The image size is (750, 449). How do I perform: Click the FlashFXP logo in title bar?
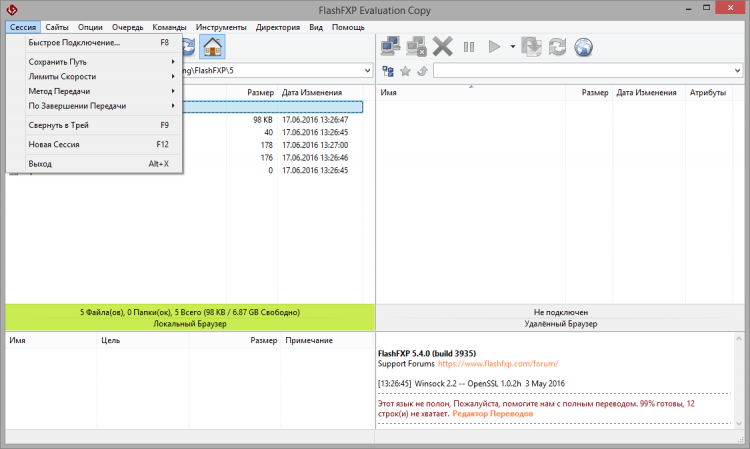click(12, 10)
